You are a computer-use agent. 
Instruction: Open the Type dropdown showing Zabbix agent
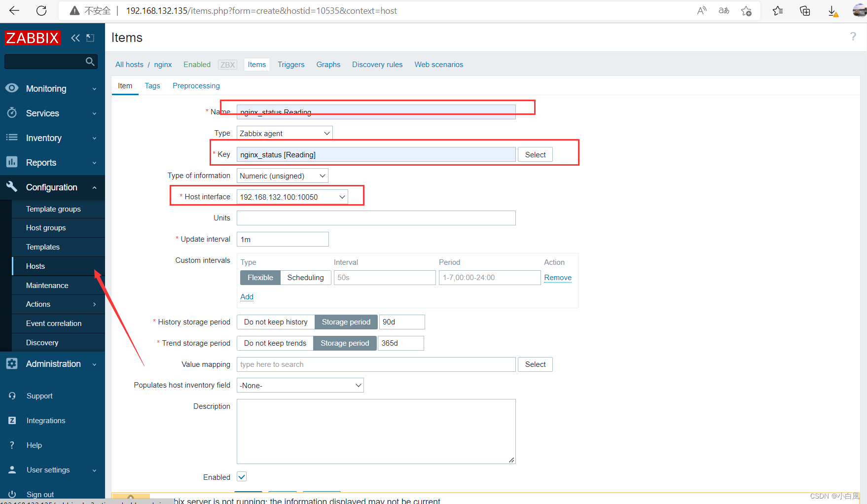pos(285,133)
